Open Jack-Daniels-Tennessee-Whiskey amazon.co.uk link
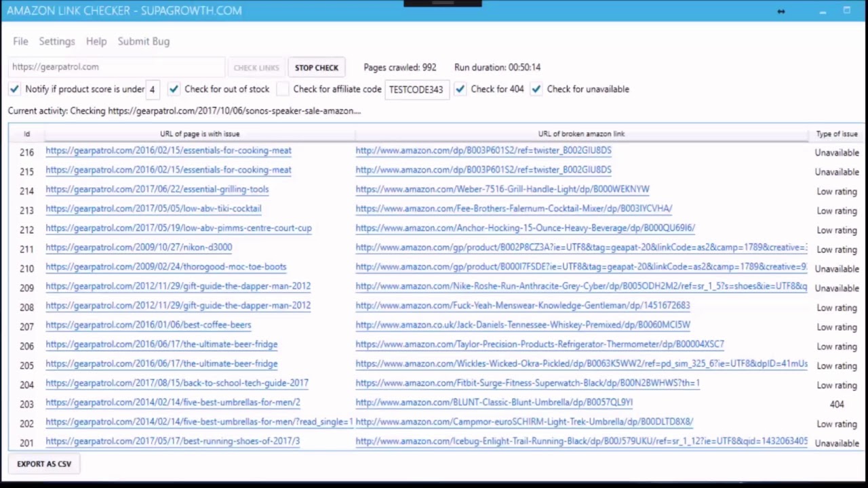Image resolution: width=868 pixels, height=488 pixels. click(523, 325)
